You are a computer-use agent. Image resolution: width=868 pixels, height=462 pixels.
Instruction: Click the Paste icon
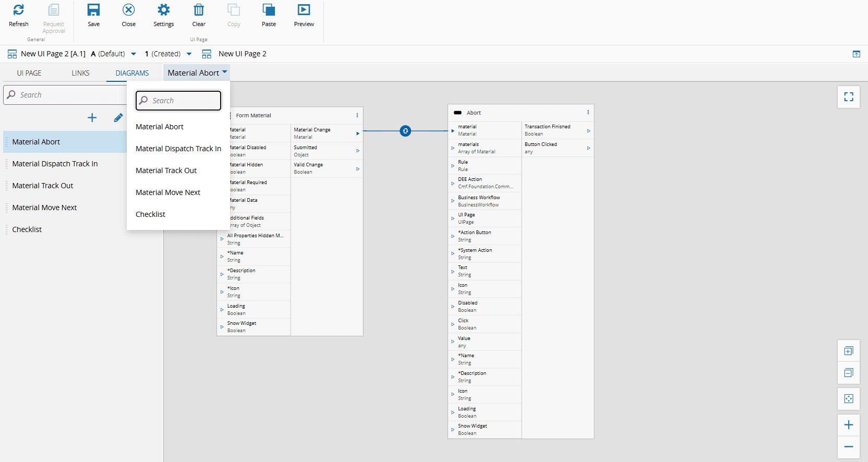point(269,10)
